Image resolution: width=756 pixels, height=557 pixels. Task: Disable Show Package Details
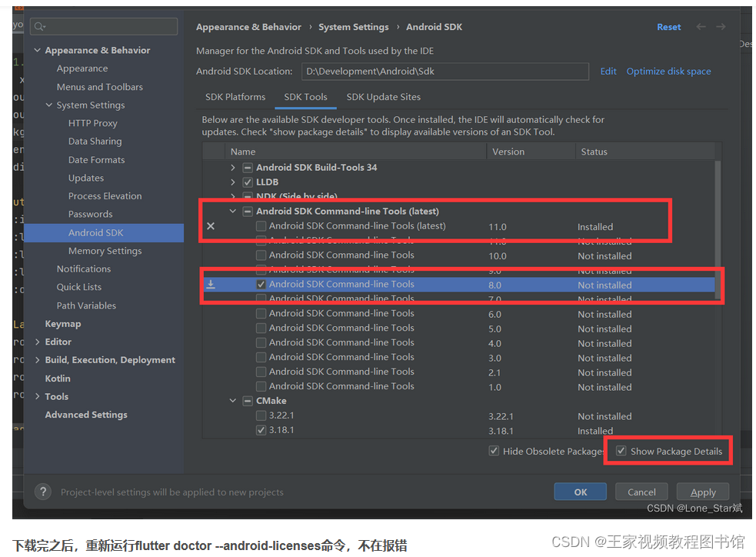(621, 451)
